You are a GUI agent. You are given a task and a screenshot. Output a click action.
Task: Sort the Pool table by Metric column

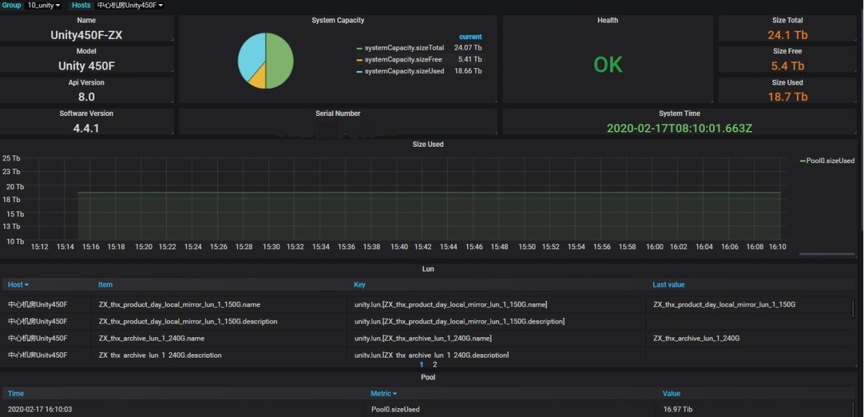[383, 393]
